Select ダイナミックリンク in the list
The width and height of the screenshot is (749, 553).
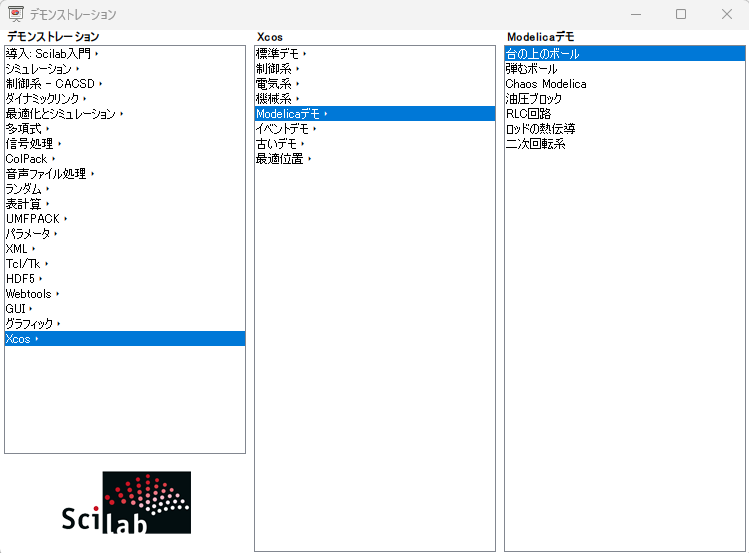coord(125,98)
